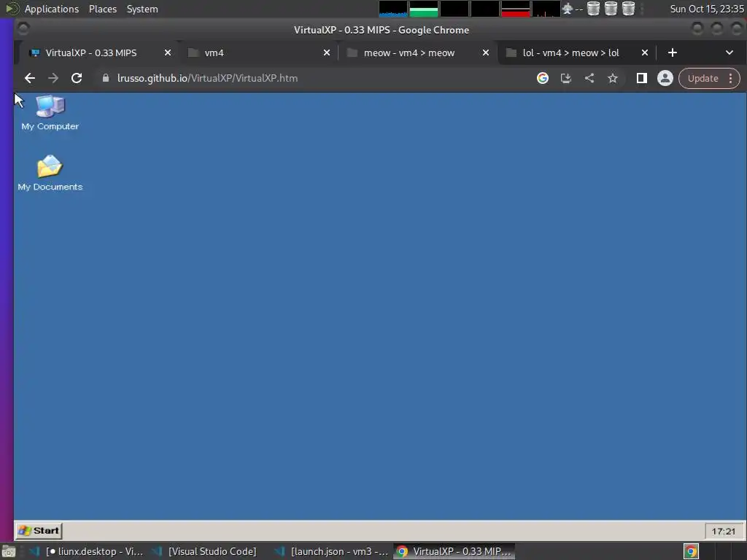This screenshot has height=560, width=747.
Task: Select VirtualXP Chrome taskbar entry
Action: click(x=454, y=551)
